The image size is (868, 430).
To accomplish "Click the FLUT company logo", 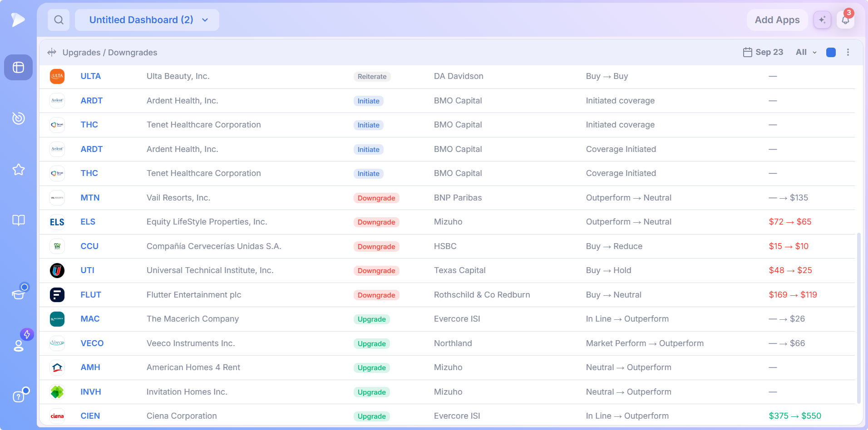I will (x=57, y=295).
